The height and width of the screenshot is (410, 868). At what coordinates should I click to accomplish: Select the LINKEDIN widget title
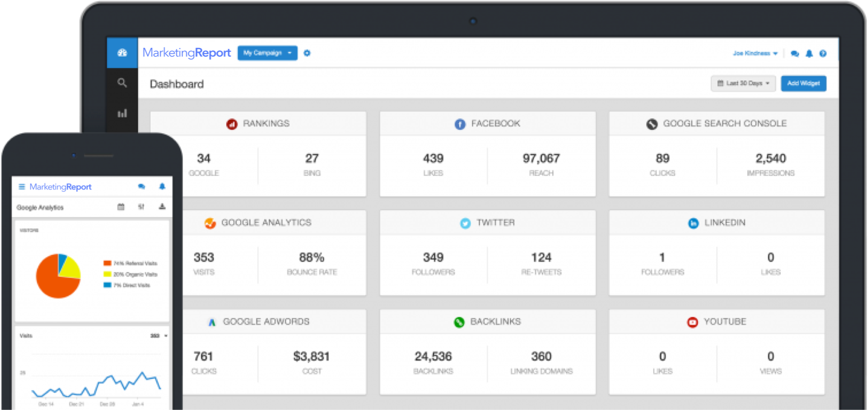click(725, 223)
